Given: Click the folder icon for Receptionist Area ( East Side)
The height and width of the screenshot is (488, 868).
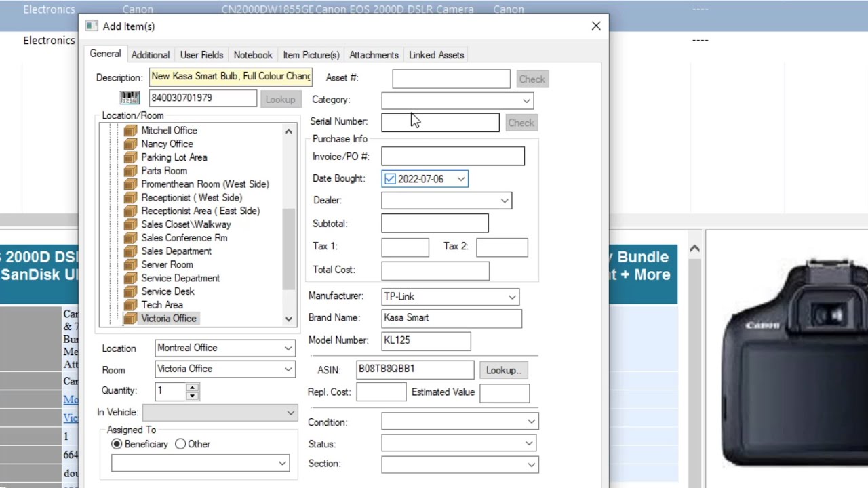Looking at the screenshot, I should point(130,211).
